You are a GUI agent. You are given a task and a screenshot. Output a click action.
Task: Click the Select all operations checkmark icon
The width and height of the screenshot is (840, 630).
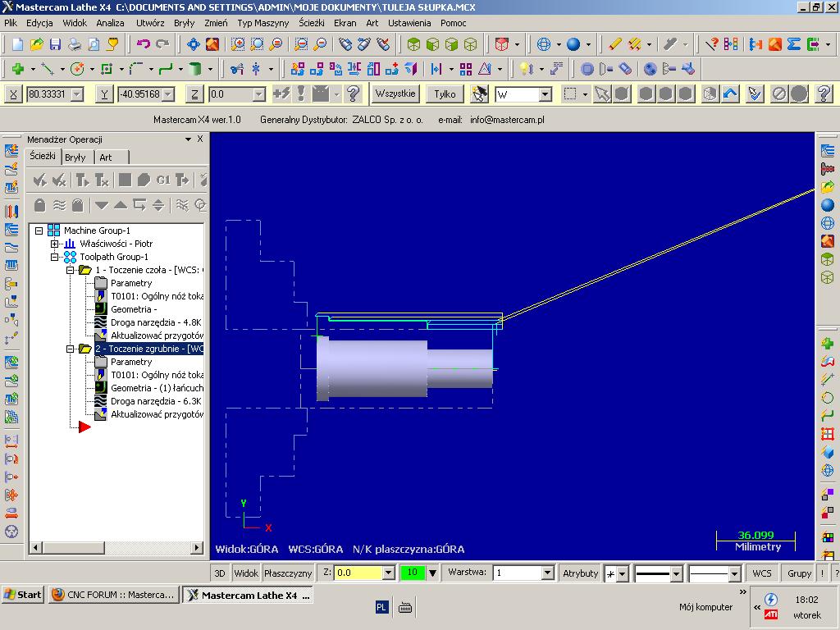pos(39,180)
